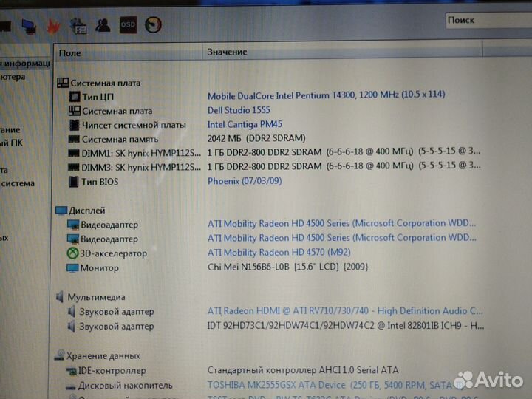The image size is (532, 399).
Task: Open the Intel Cantiga PM45 link
Action: click(245, 124)
